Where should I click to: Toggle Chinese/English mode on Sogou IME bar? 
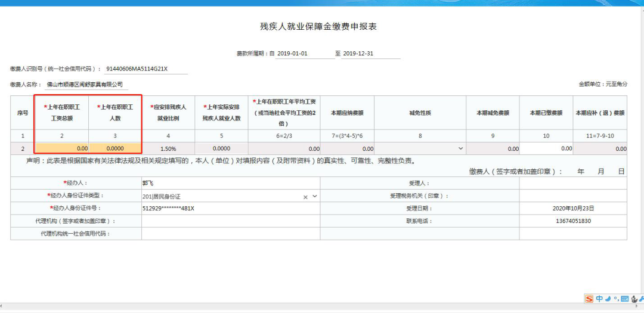(599, 299)
